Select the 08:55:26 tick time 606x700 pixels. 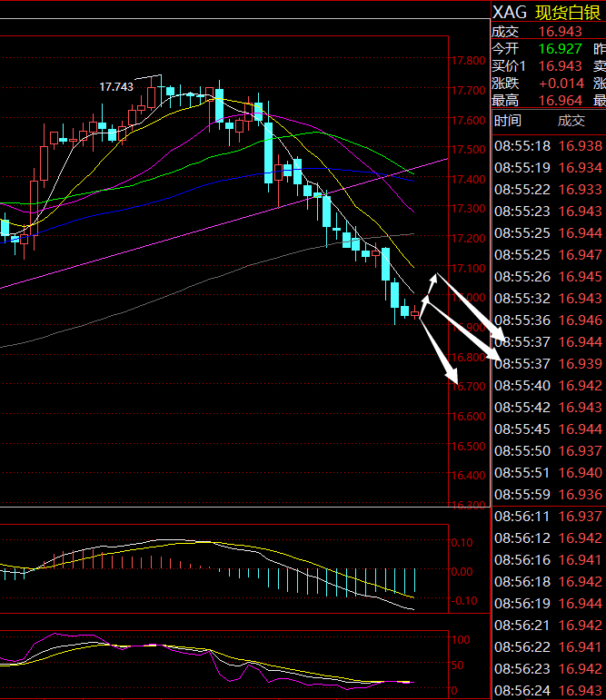point(522,277)
